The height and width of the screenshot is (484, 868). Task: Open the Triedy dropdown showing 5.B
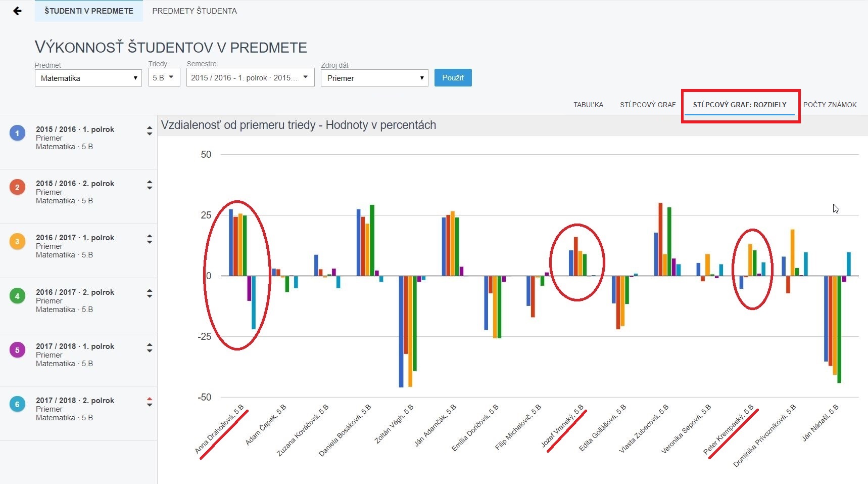click(x=164, y=78)
